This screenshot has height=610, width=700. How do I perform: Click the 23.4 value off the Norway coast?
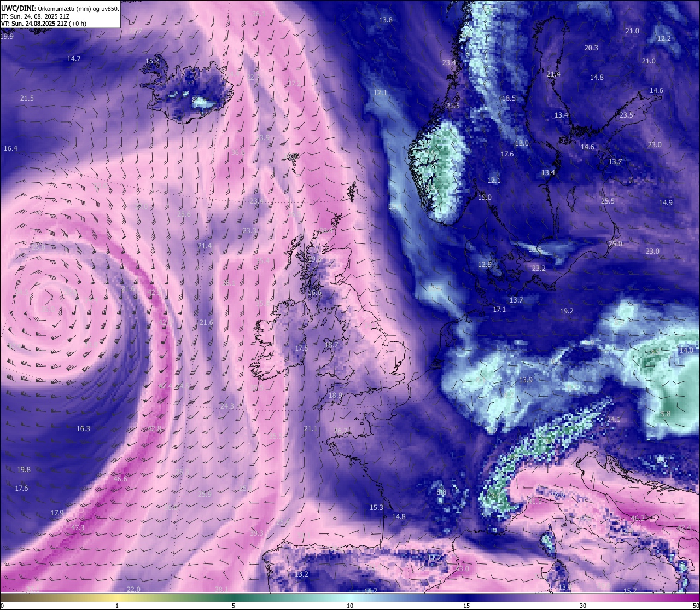pyautogui.click(x=449, y=63)
